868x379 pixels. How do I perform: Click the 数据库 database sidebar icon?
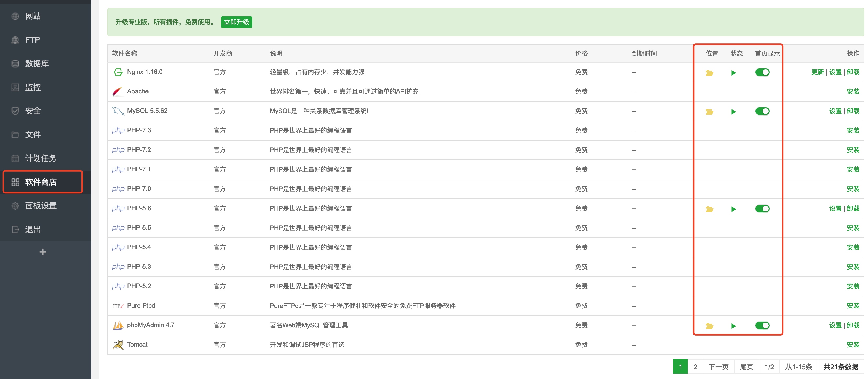pyautogui.click(x=15, y=63)
